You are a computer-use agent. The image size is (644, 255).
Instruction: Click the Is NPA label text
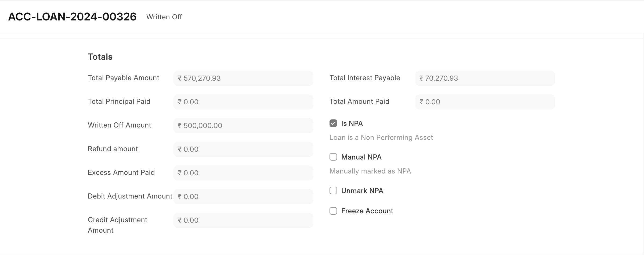tap(352, 123)
